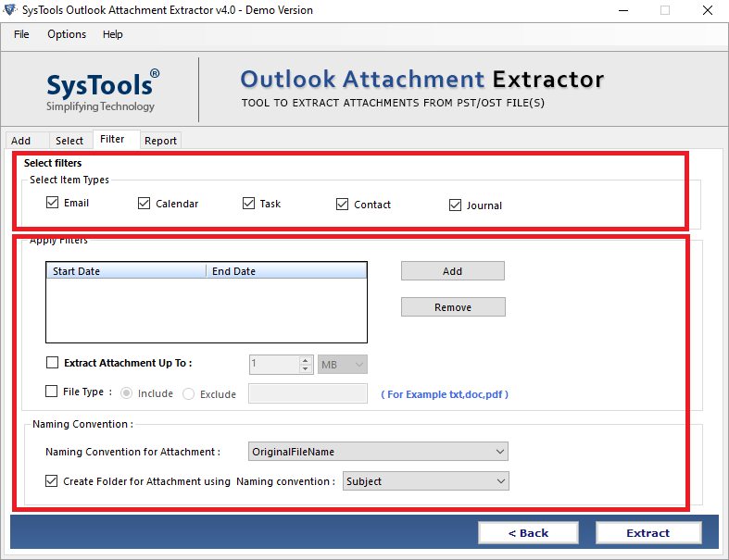Viewport: 729px width, 560px height.
Task: Minimize the application window
Action: [623, 10]
